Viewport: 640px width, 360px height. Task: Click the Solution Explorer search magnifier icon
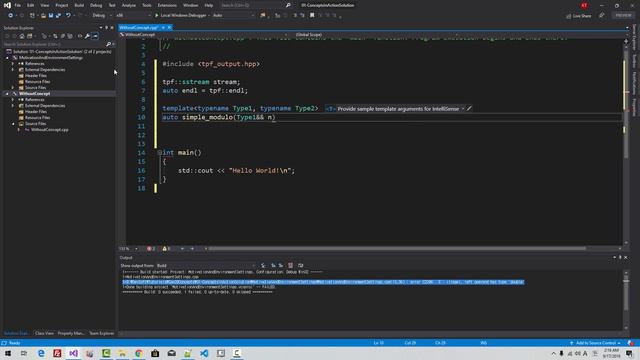(108, 44)
